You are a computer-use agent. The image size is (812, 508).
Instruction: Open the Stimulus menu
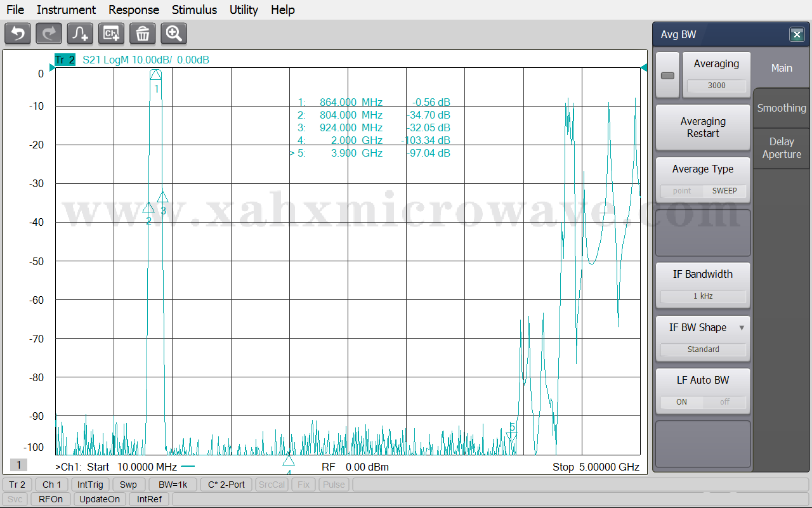(194, 10)
